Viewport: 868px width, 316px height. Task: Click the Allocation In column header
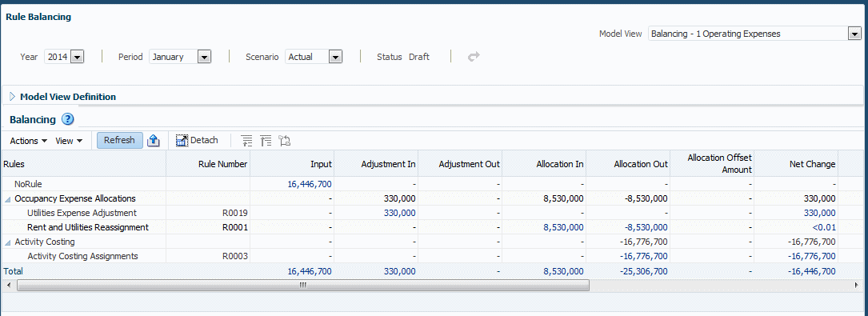click(544, 164)
